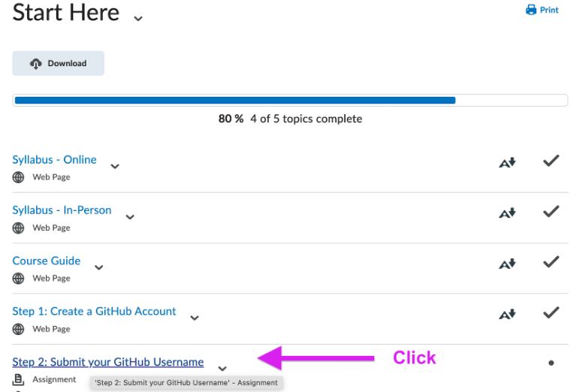Click the blue topic progress bar

[234, 100]
